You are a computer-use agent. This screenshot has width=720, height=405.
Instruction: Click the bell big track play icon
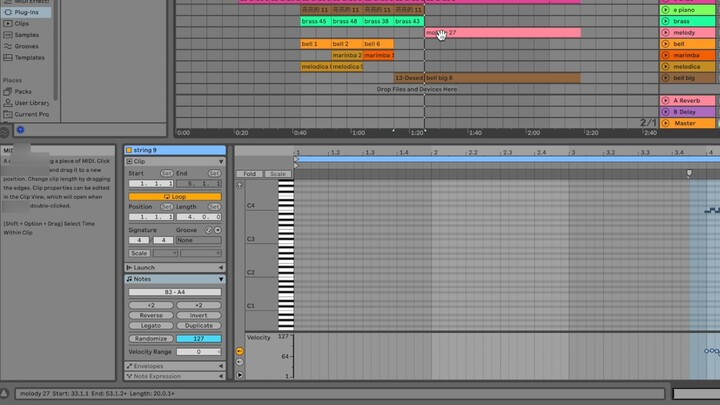click(x=665, y=78)
